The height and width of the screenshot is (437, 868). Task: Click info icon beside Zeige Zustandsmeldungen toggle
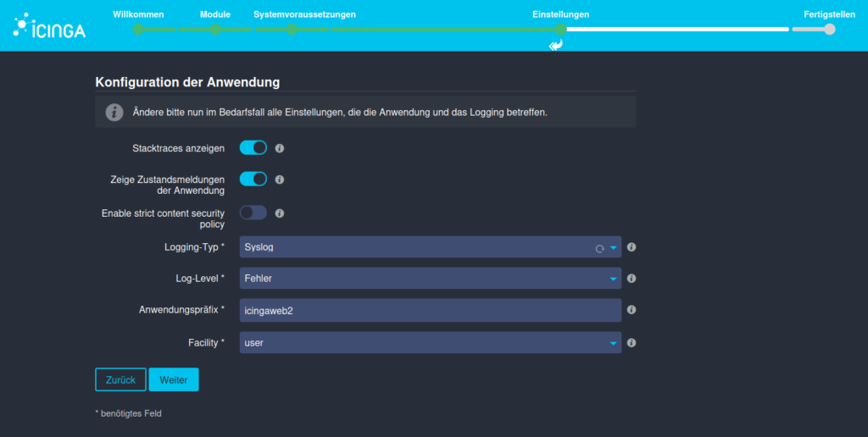tap(280, 180)
